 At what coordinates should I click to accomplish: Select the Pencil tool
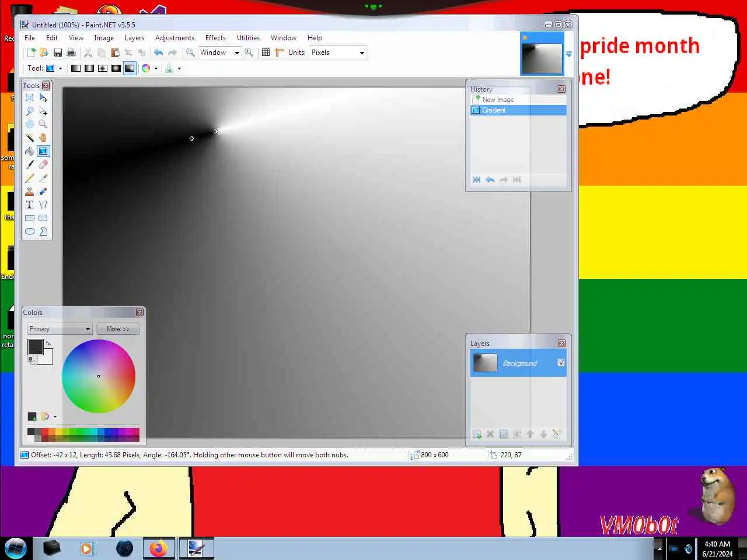point(30,178)
